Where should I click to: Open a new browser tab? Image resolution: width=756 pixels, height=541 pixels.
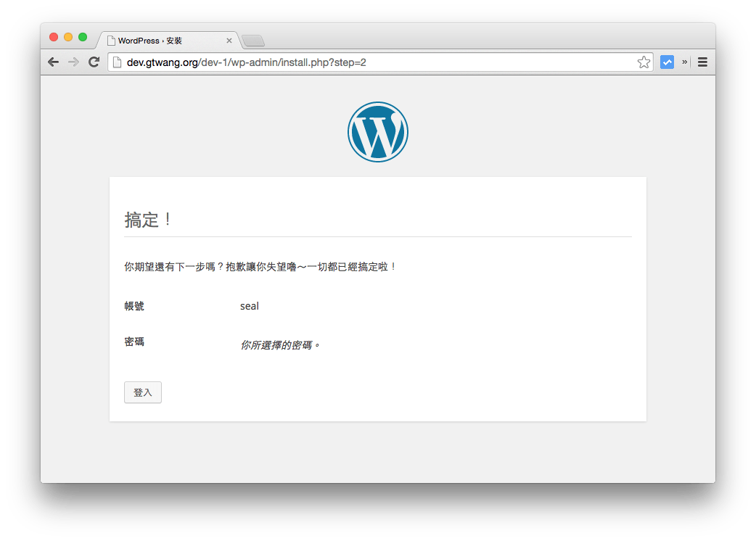(x=252, y=41)
